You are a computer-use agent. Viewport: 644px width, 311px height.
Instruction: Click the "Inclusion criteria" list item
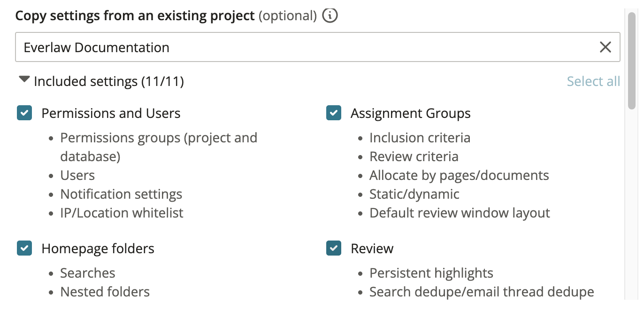[420, 138]
